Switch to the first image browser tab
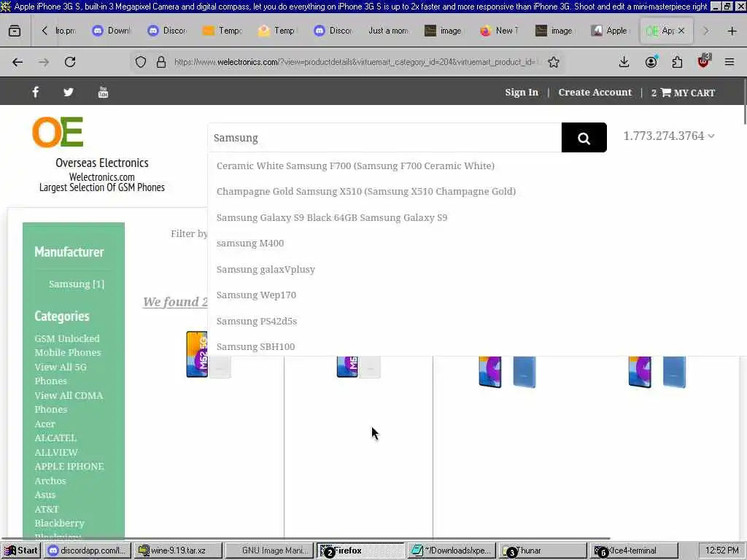Image resolution: width=747 pixels, height=560 pixels. click(444, 31)
